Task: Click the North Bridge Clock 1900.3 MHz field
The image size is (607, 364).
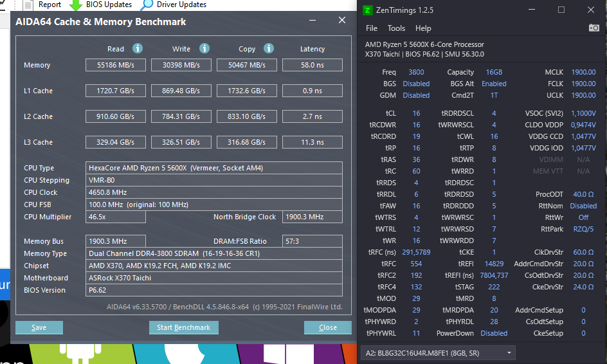Action: 313,217
